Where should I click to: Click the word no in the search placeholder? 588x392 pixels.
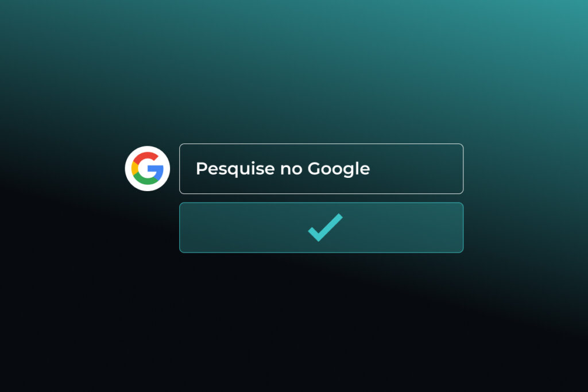click(x=291, y=169)
